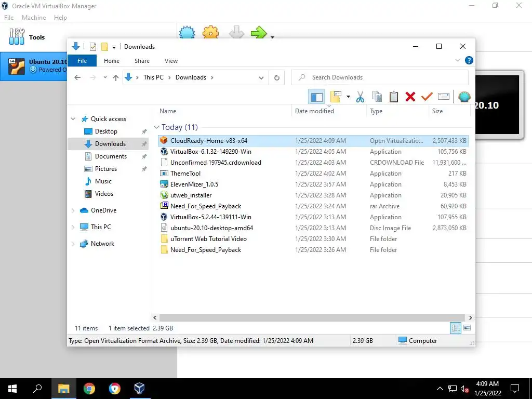Viewport: 532px width, 399px height.
Task: Click the horizontal scrollbar right arrow
Action: click(470, 317)
